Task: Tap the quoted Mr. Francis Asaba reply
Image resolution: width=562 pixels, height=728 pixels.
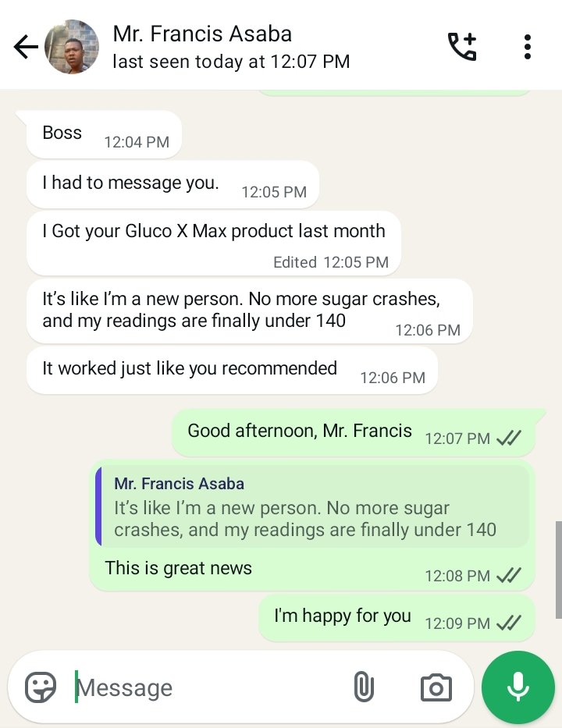Action: click(312, 506)
